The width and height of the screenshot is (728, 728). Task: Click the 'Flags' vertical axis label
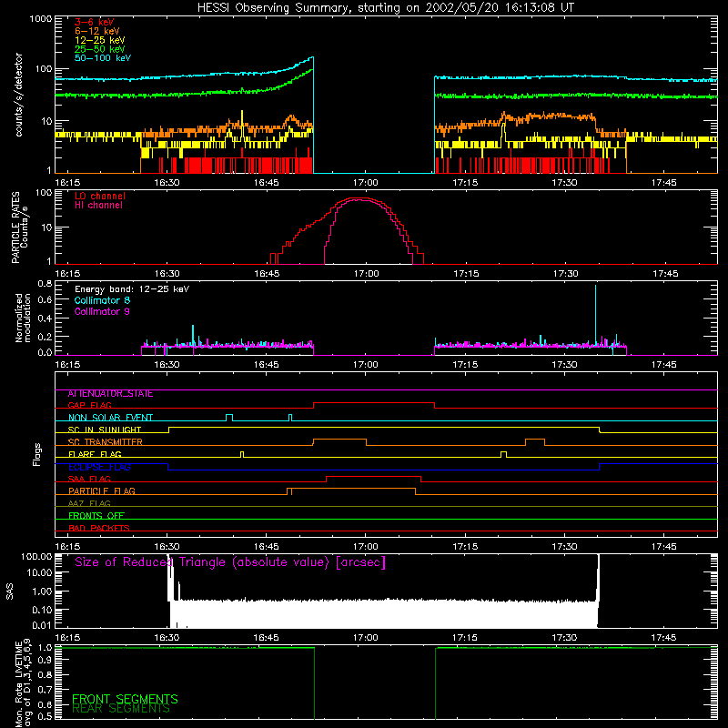(x=37, y=454)
